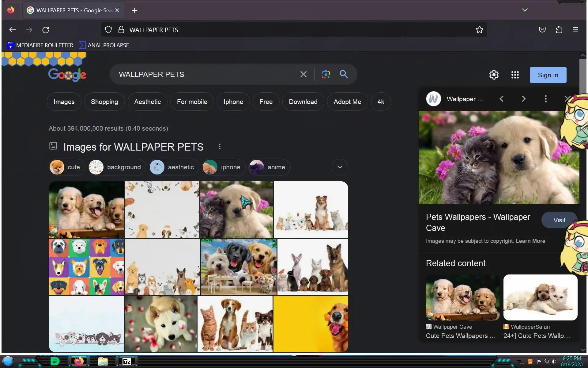Click the magnifying glass search icon

tap(344, 74)
